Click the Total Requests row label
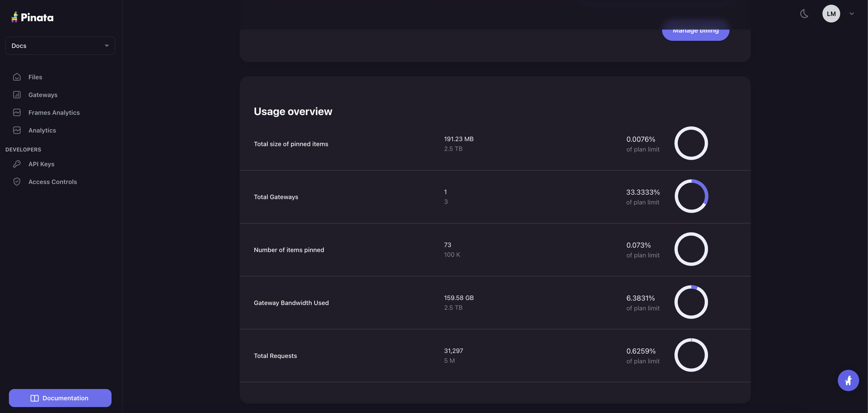Image resolution: width=868 pixels, height=413 pixels. tap(275, 356)
